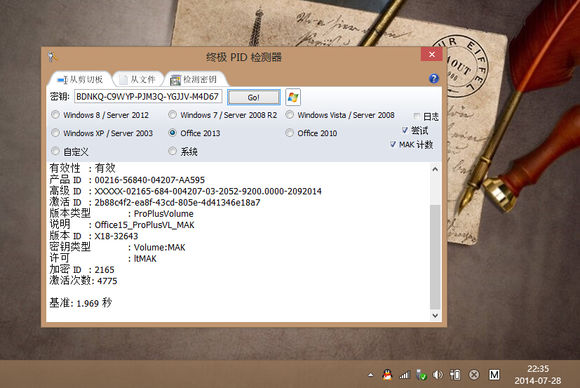Click the X18-32643 version ID

(117, 236)
